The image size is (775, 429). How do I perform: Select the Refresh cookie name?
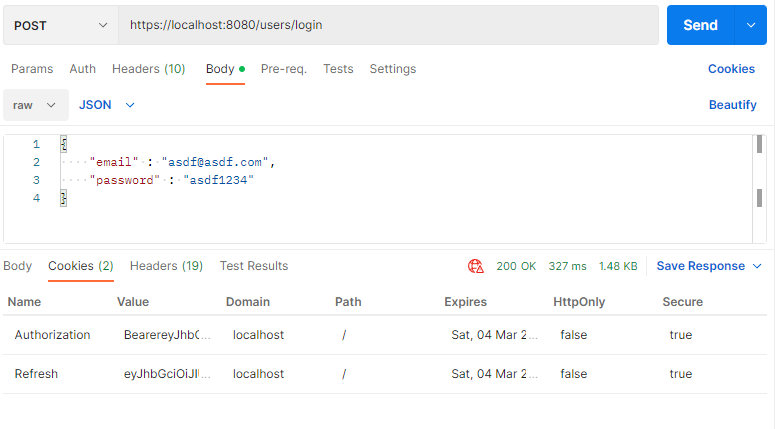click(x=36, y=374)
